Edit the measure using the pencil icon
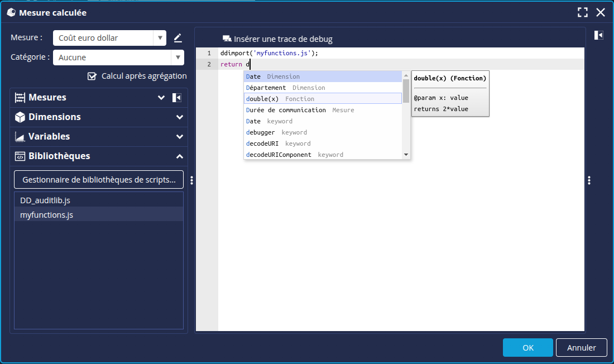The height and width of the screenshot is (364, 614). 179,37
